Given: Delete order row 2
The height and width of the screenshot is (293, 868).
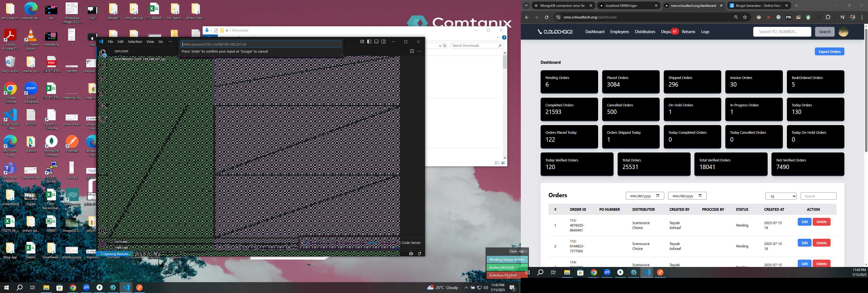Looking at the screenshot, I should 821,243.
